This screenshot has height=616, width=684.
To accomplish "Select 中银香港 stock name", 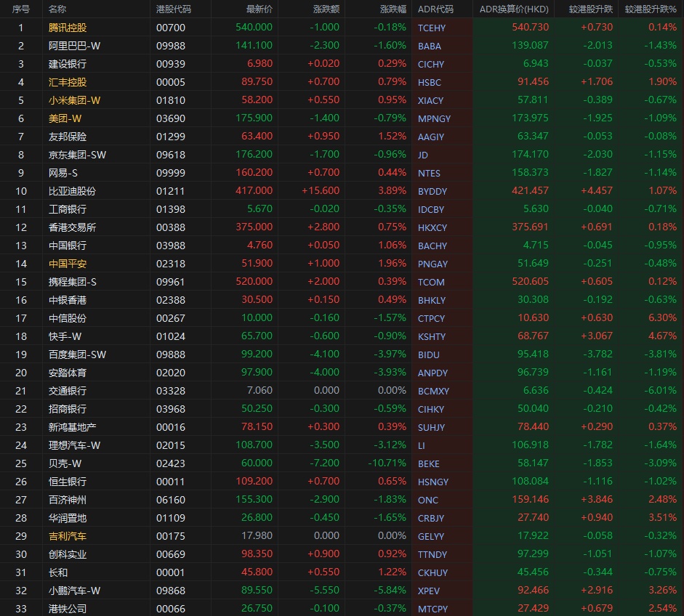I will (x=68, y=300).
